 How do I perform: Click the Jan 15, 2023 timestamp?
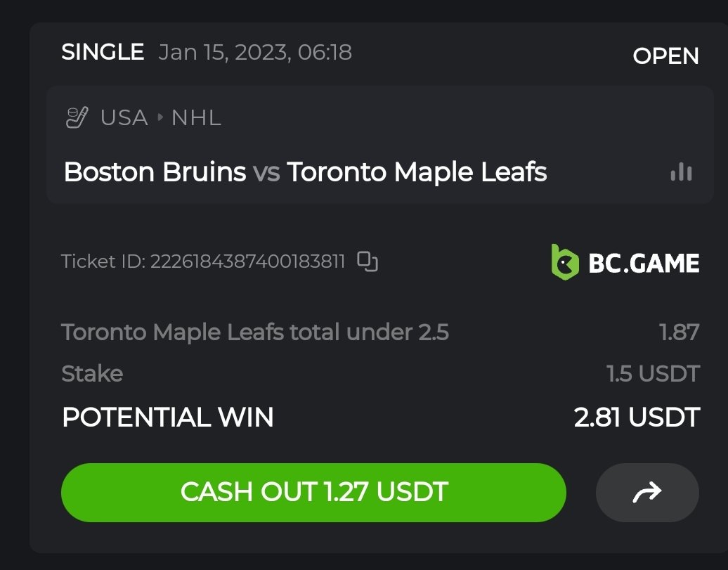[x=255, y=52]
